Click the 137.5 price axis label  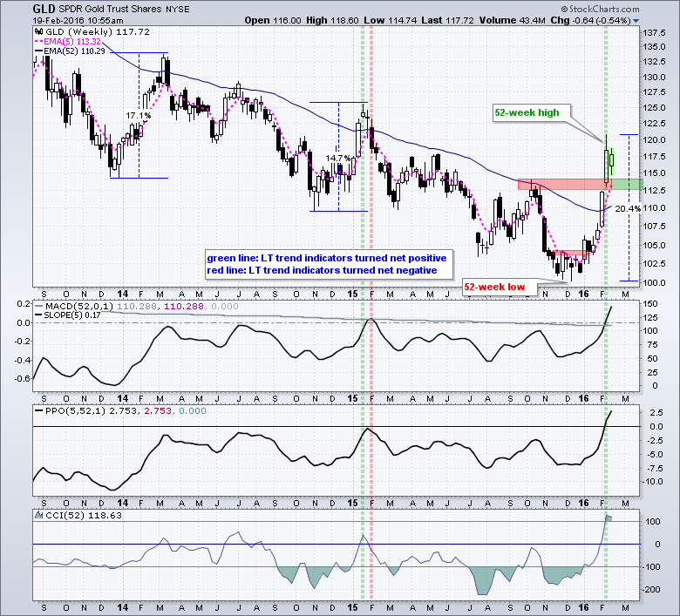[655, 33]
